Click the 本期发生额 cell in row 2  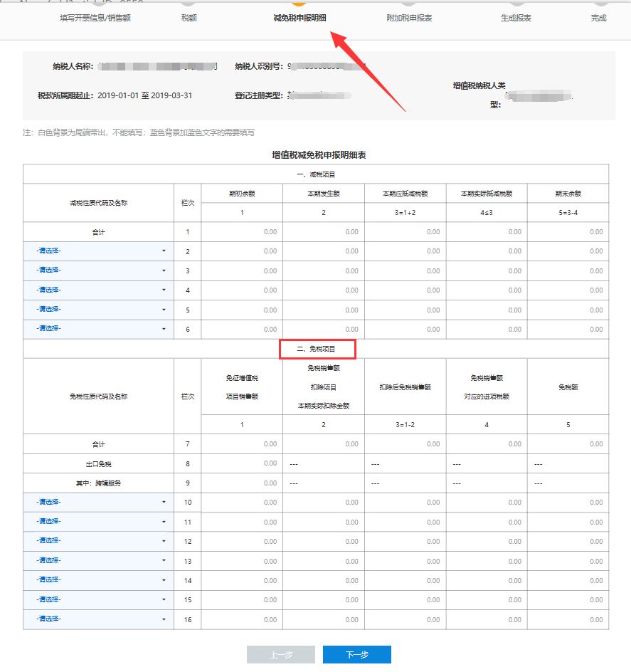click(x=323, y=251)
